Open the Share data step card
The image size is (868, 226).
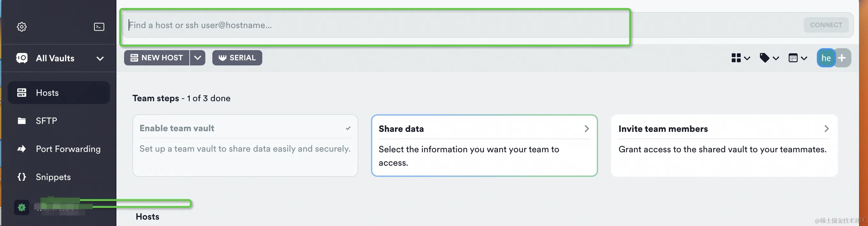(x=484, y=145)
